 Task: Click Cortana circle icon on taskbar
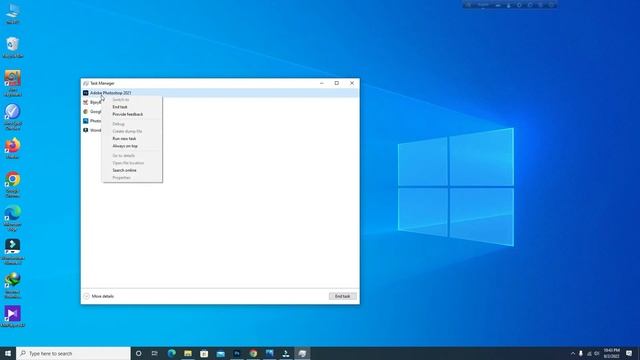click(x=139, y=353)
